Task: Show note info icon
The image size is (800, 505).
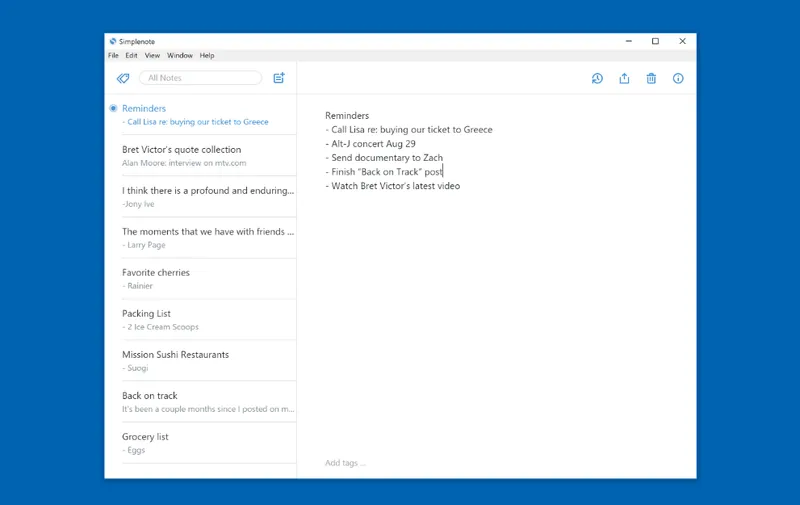Action: (x=678, y=79)
